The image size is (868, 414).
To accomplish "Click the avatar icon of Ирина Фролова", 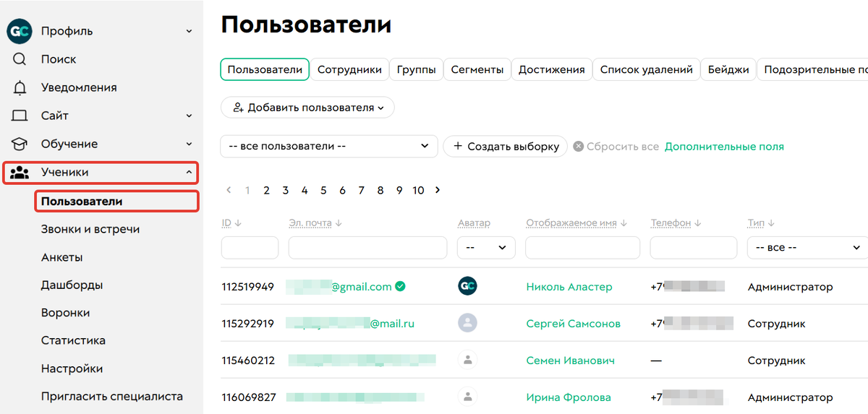I will (x=467, y=397).
